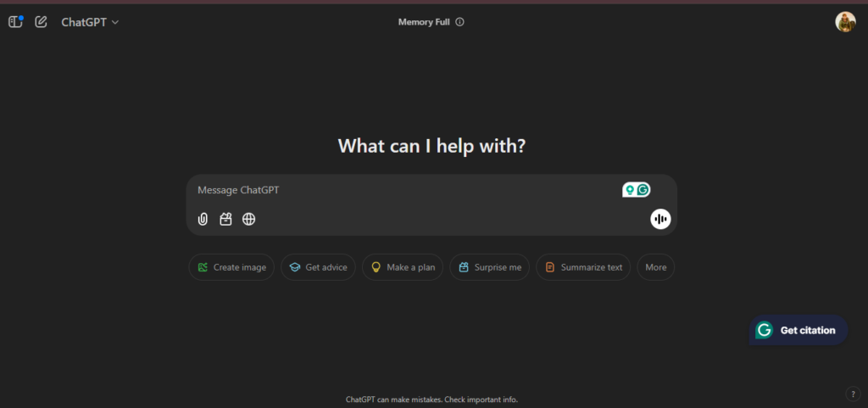This screenshot has height=408, width=868.
Task: Choose the Make a plan suggestion
Action: pyautogui.click(x=403, y=267)
